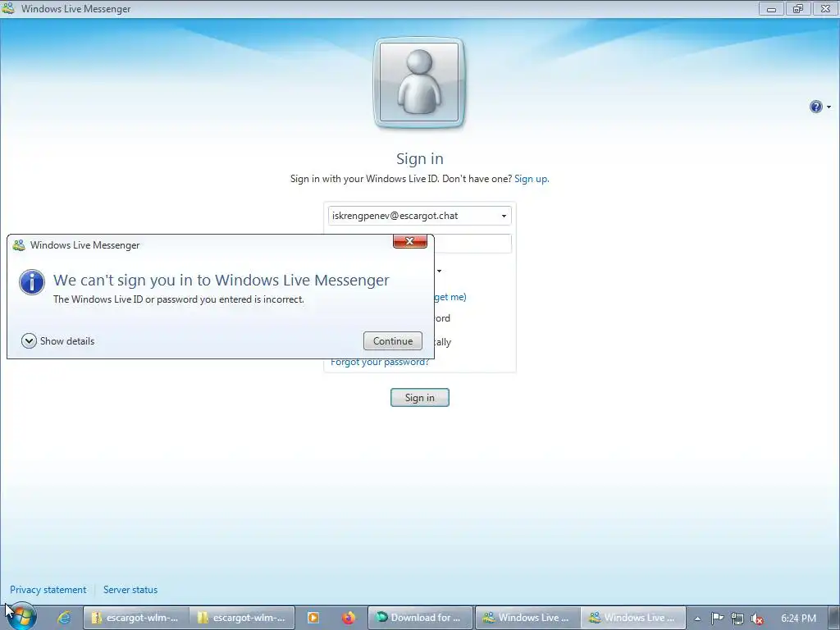
Task: Expand the saved accounts dropdown arrow
Action: click(x=504, y=216)
